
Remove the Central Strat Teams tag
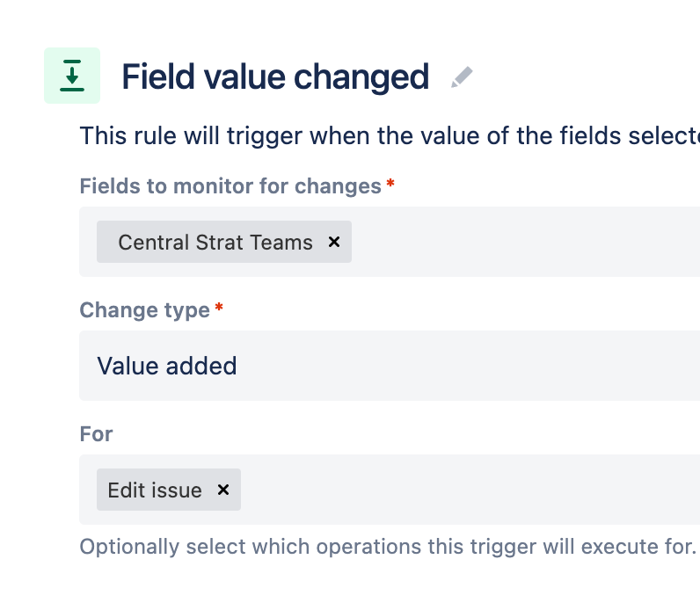(x=334, y=242)
